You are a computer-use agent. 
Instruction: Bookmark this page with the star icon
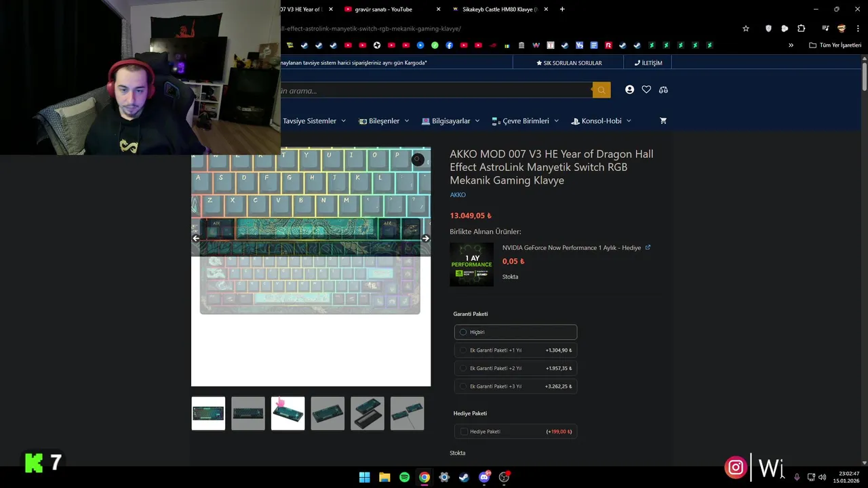[x=746, y=28]
